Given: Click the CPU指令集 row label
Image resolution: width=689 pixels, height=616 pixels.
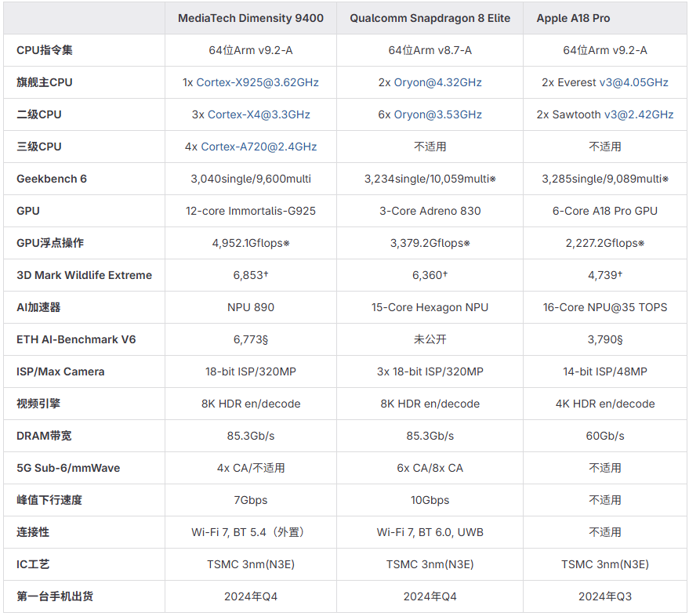Looking at the screenshot, I should (x=45, y=50).
